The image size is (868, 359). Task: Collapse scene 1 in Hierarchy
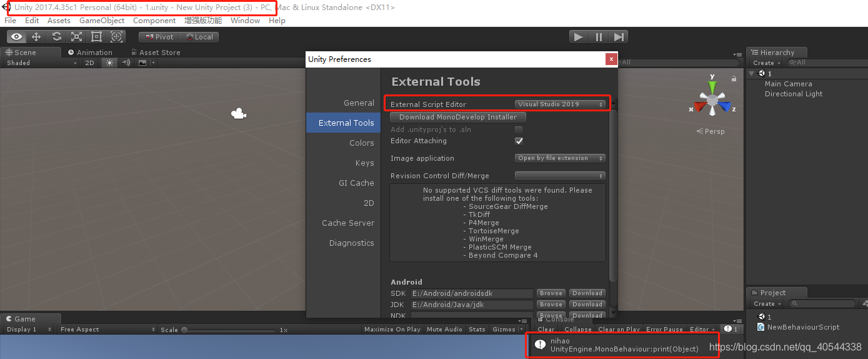coord(752,74)
